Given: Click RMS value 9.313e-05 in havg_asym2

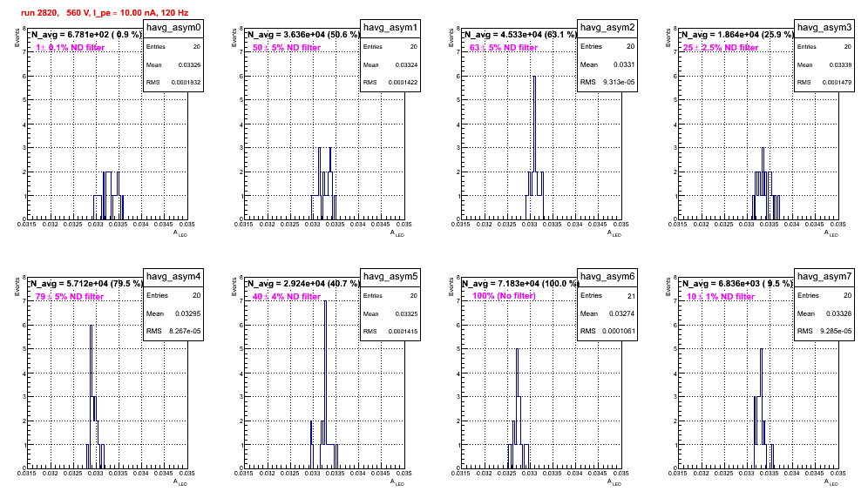Looking at the screenshot, I should (x=619, y=82).
